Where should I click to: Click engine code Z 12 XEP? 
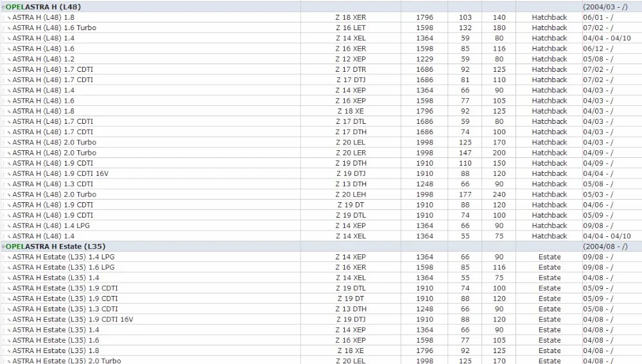point(351,59)
